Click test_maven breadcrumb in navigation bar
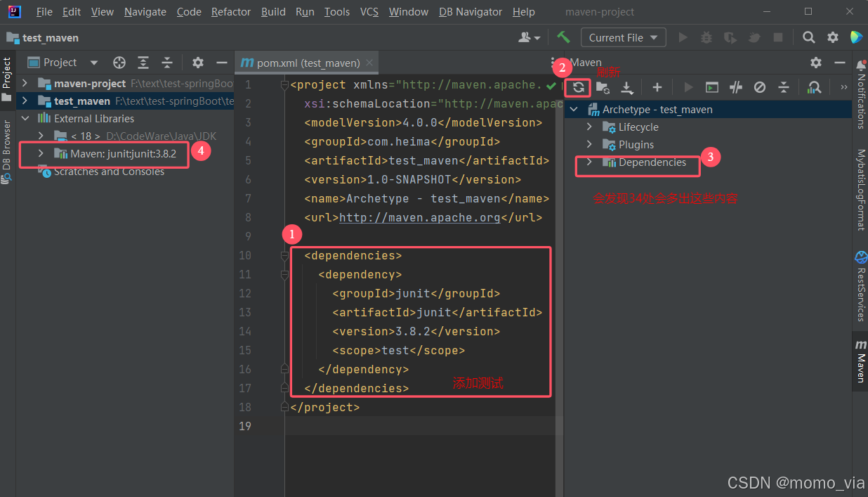 43,37
